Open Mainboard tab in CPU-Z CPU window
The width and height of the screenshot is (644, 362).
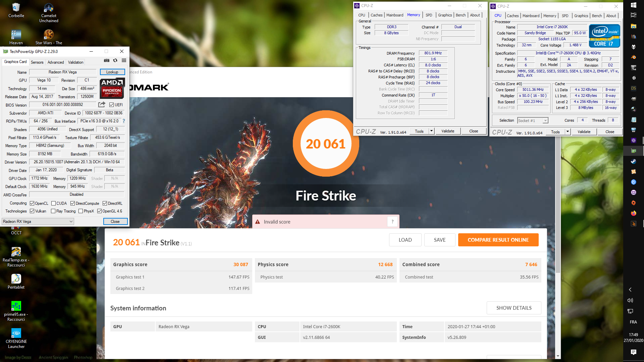531,16
